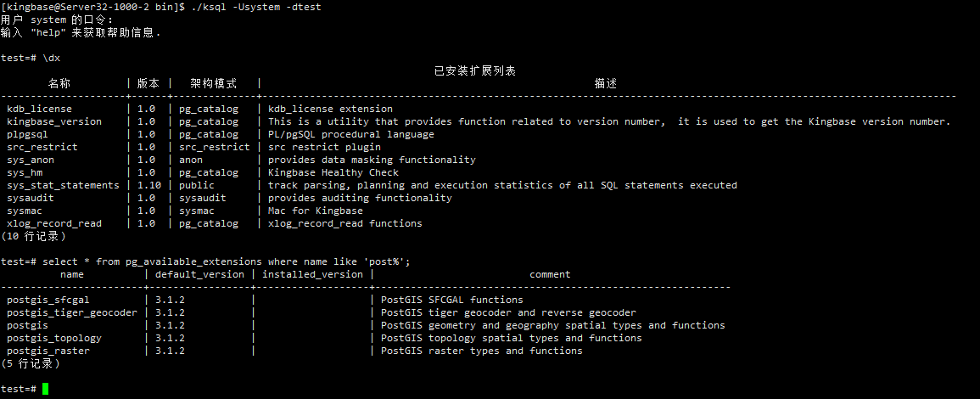The width and height of the screenshot is (980, 399).
Task: Click the sysmac name in first column
Action: tap(25, 211)
